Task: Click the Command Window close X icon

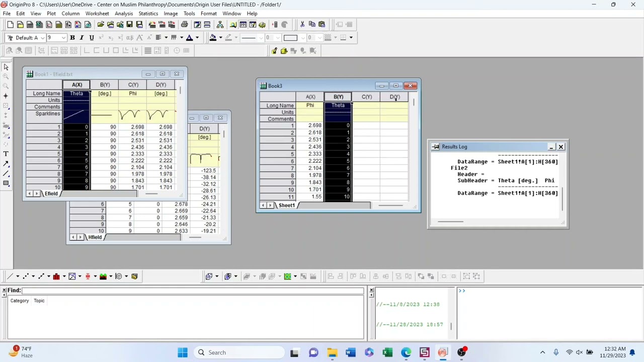Action: click(371, 291)
